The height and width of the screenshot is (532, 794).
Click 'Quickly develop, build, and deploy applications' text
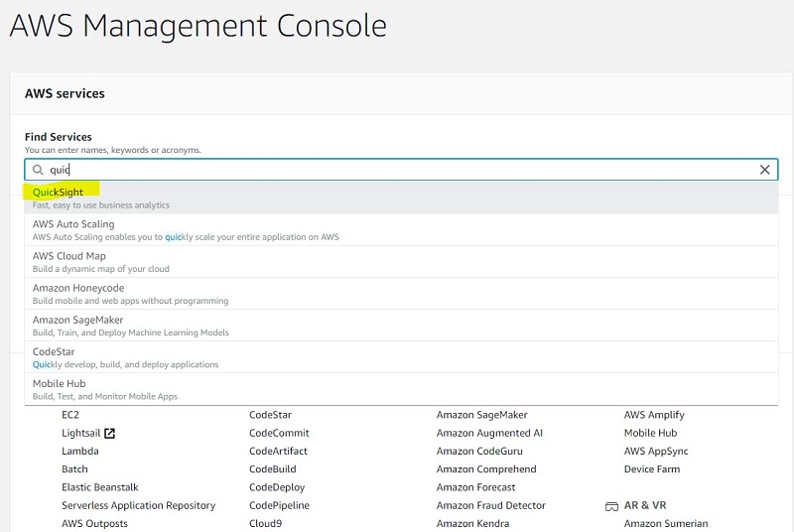(126, 364)
